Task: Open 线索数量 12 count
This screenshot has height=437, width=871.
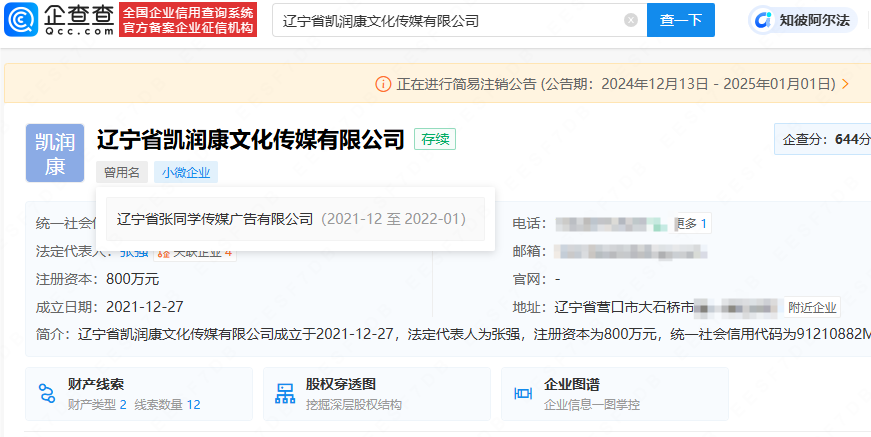Action: pyautogui.click(x=167, y=405)
